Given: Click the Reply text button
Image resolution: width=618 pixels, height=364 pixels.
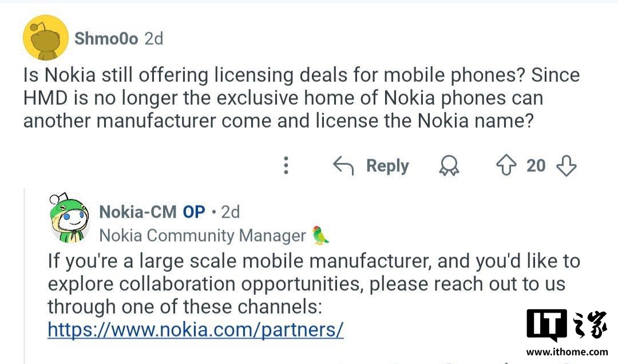Looking at the screenshot, I should (387, 166).
